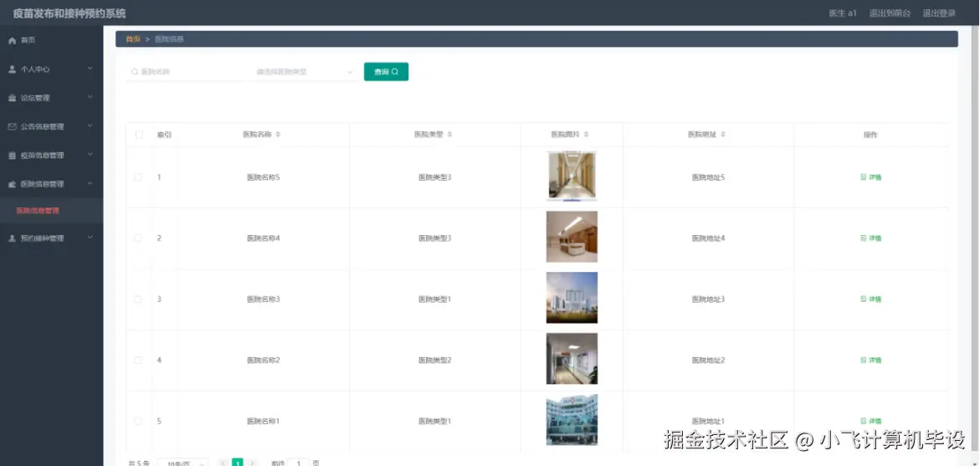Expand the 论坛管理 submenu arrow
Viewport: 980px width, 466px height.
(90, 97)
